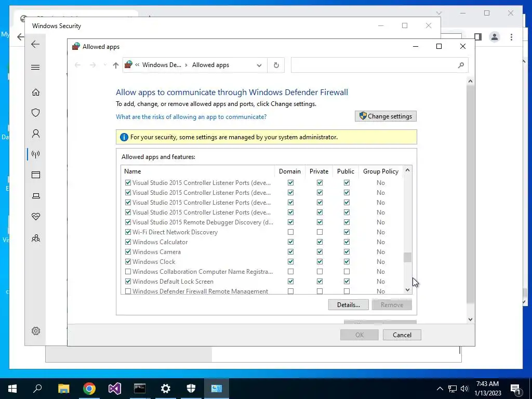Image resolution: width=532 pixels, height=399 pixels.
Task: Click the Cancel button
Action: (402, 335)
